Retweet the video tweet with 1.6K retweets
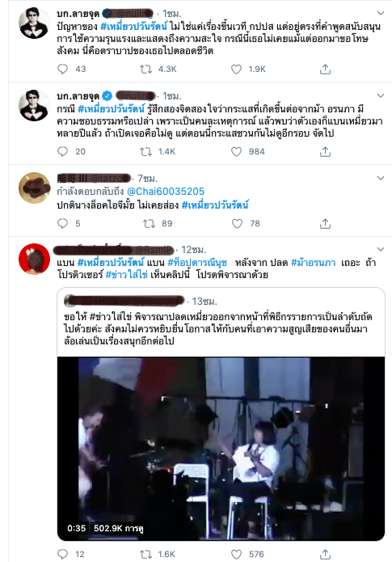This screenshot has height=562, width=392. pyautogui.click(x=145, y=554)
